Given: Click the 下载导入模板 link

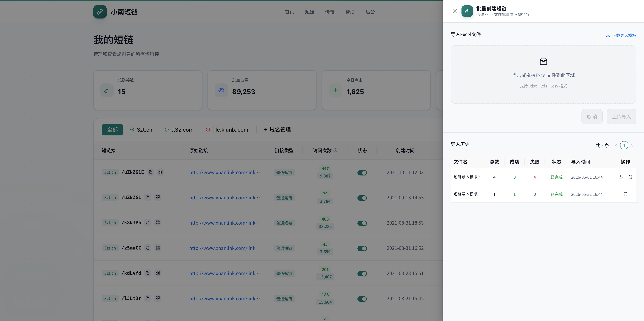Looking at the screenshot, I should [x=621, y=35].
